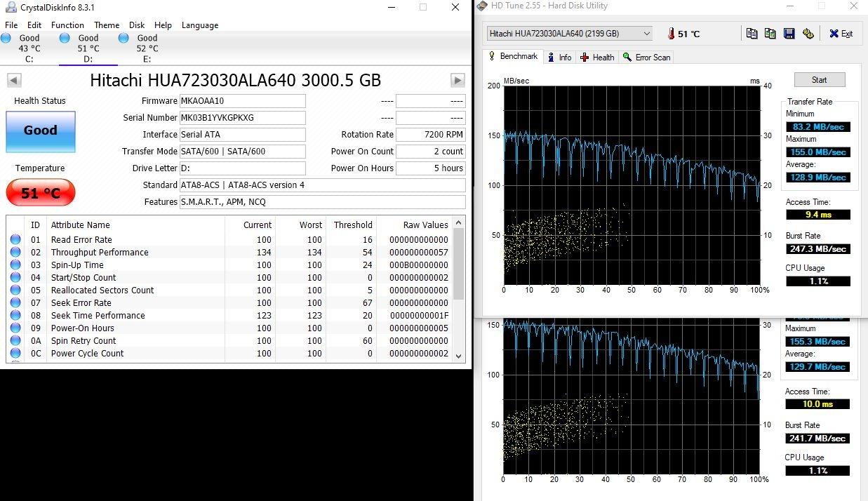Open HD Tune options via the tools icon
This screenshot has width=868, height=501.
click(x=808, y=34)
